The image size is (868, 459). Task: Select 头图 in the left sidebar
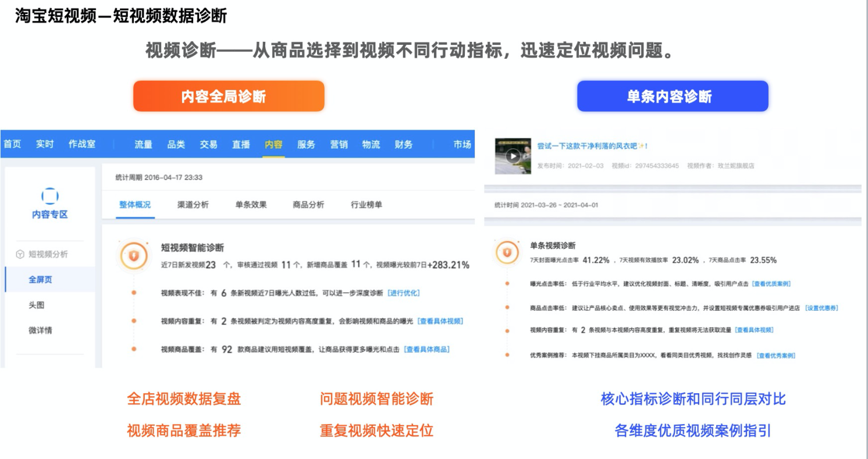click(x=36, y=305)
